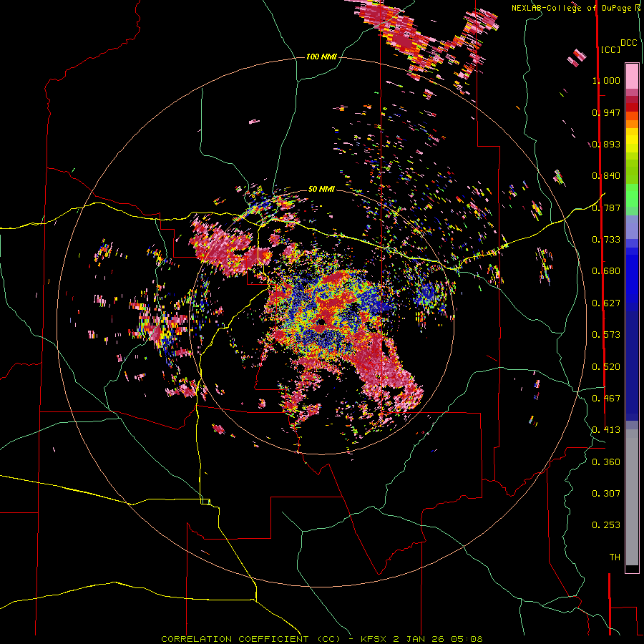Click the 0.573 legend value
This screenshot has width=644, height=644.
click(x=606, y=335)
